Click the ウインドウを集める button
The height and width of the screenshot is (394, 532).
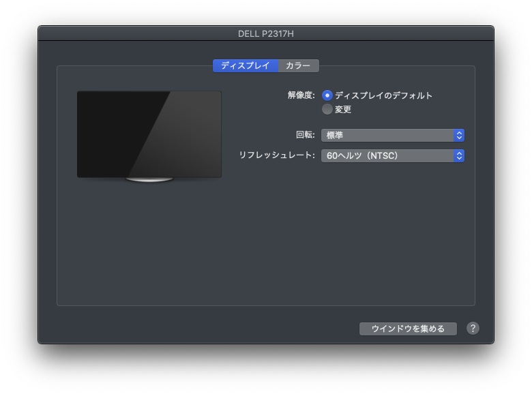pos(408,329)
